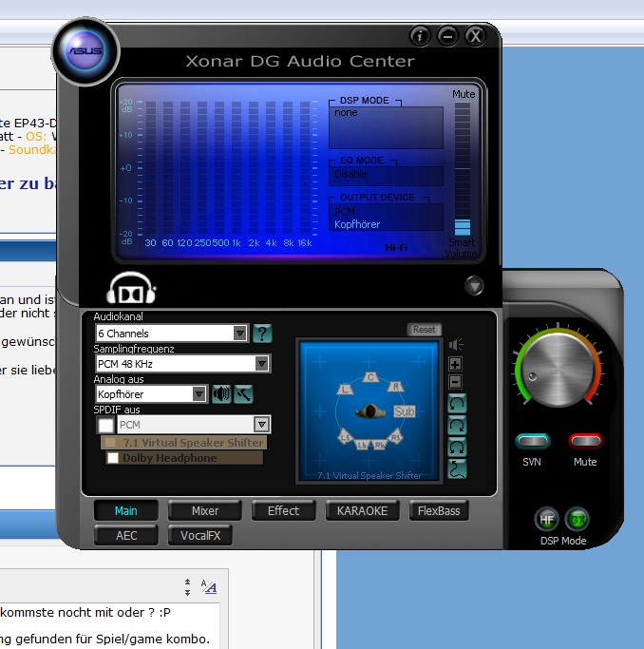Image resolution: width=644 pixels, height=649 pixels.
Task: Toggle the SVN smart volume button
Action: pyautogui.click(x=533, y=441)
